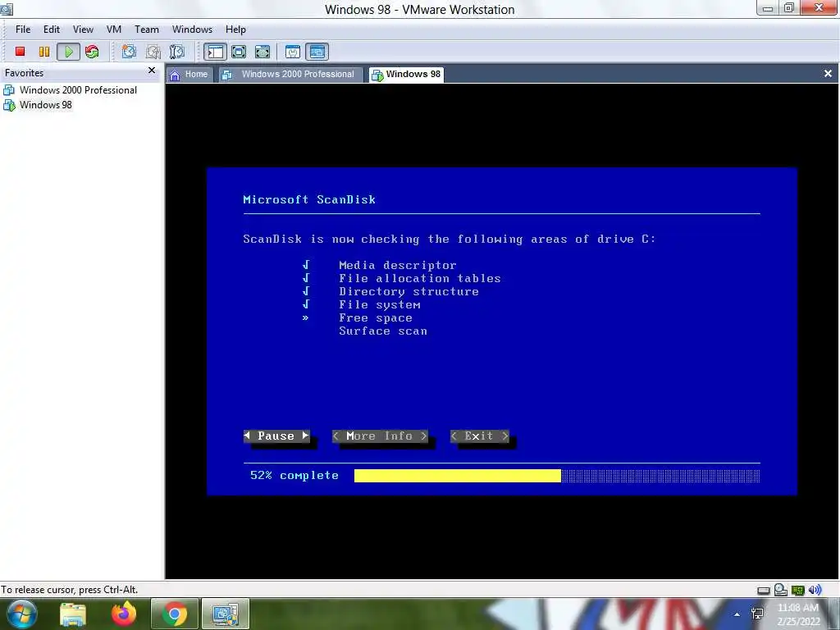This screenshot has width=840, height=630.
Task: Open the File menu
Action: (22, 30)
